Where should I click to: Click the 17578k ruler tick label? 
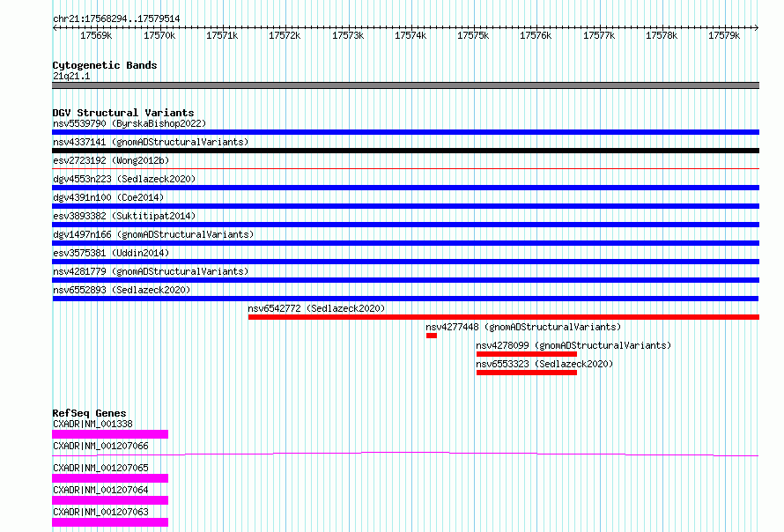pos(662,35)
